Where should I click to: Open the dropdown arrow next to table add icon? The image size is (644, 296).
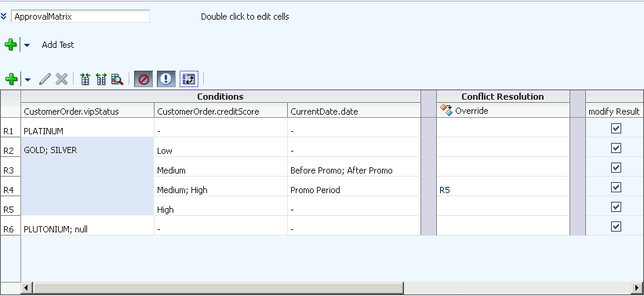click(x=27, y=79)
